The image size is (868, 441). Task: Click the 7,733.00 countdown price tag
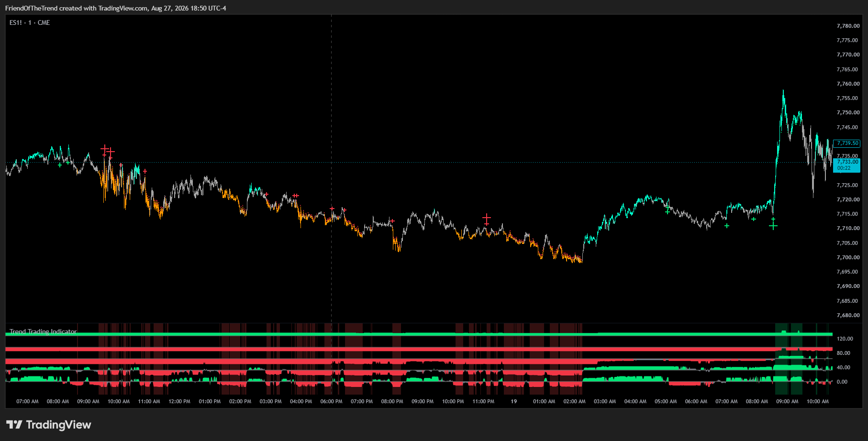click(846, 165)
